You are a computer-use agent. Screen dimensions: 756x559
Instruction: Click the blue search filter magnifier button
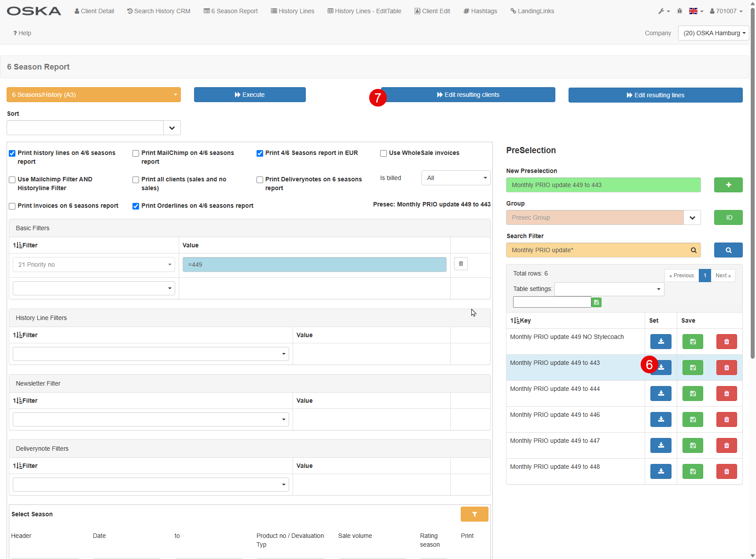[728, 250]
